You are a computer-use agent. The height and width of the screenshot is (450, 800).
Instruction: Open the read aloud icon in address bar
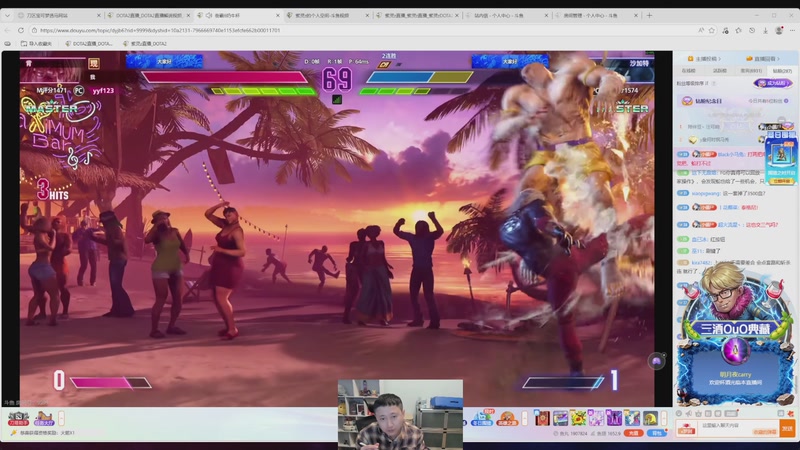(701, 30)
